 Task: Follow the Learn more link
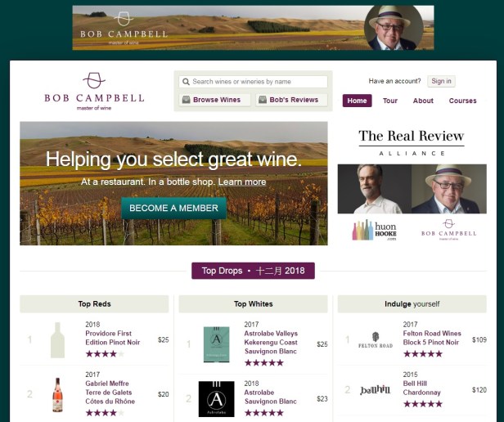[242, 182]
